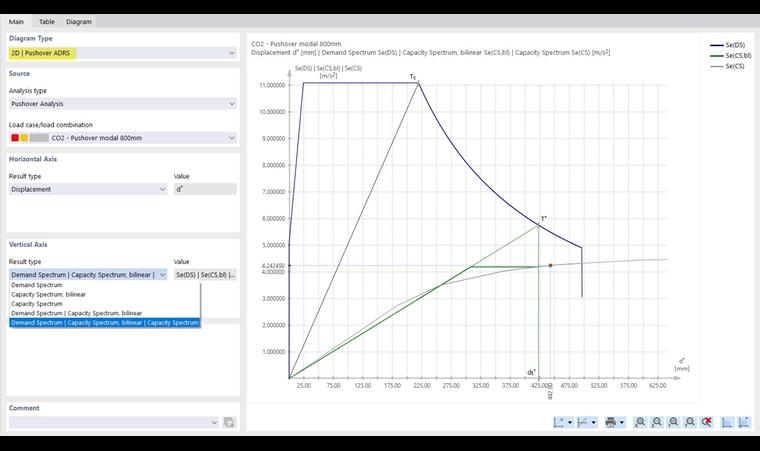Click the Se(CS) legend entry
This screenshot has height=451, width=760.
click(727, 66)
